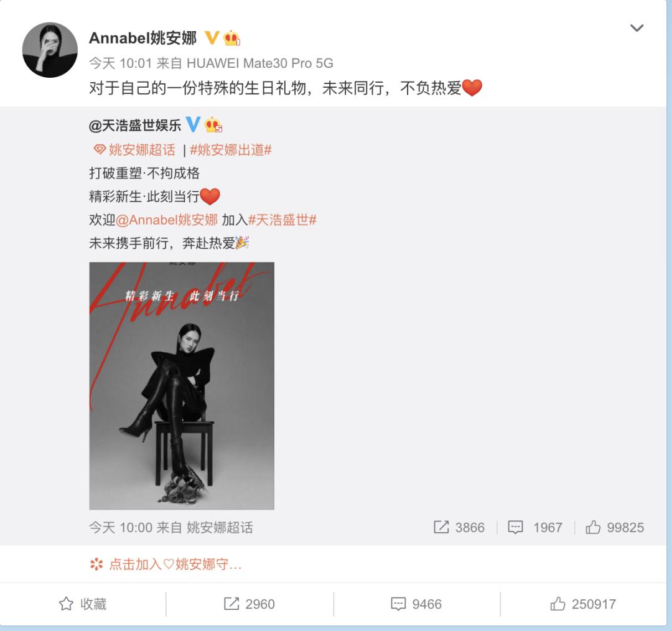Open the @Annabel姚安娜 mention link
Viewport: 672px width, 631px height.
click(167, 220)
